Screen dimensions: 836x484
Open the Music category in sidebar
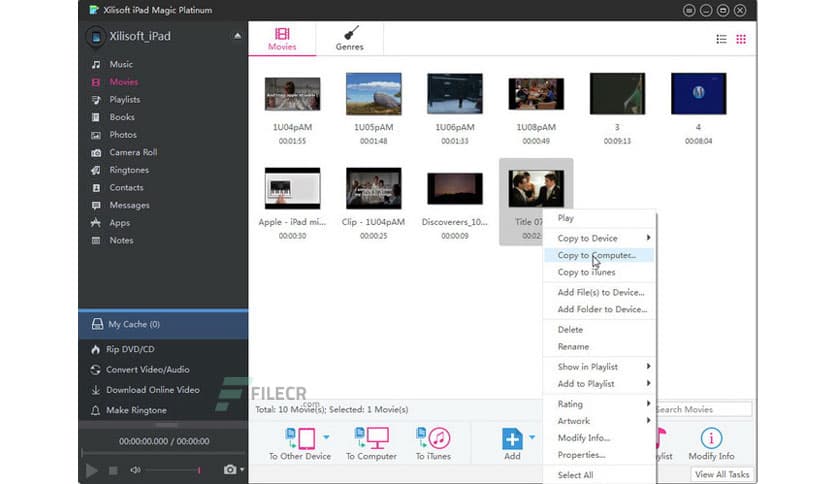[x=121, y=64]
